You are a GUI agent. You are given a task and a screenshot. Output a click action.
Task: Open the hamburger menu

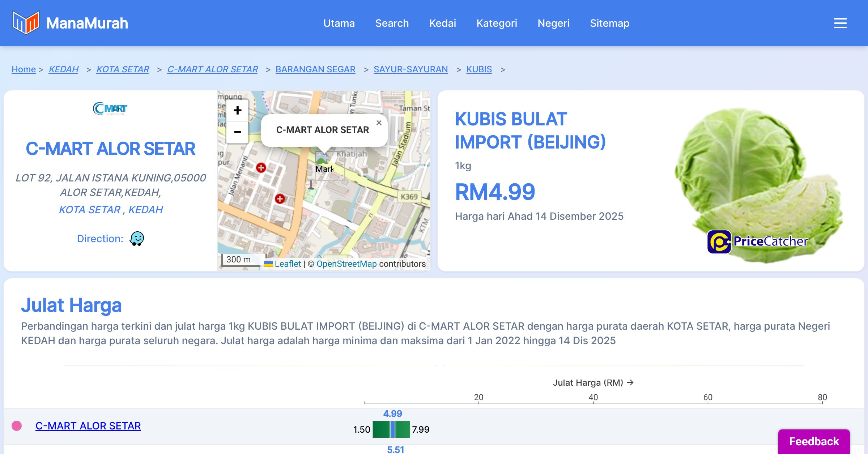840,23
